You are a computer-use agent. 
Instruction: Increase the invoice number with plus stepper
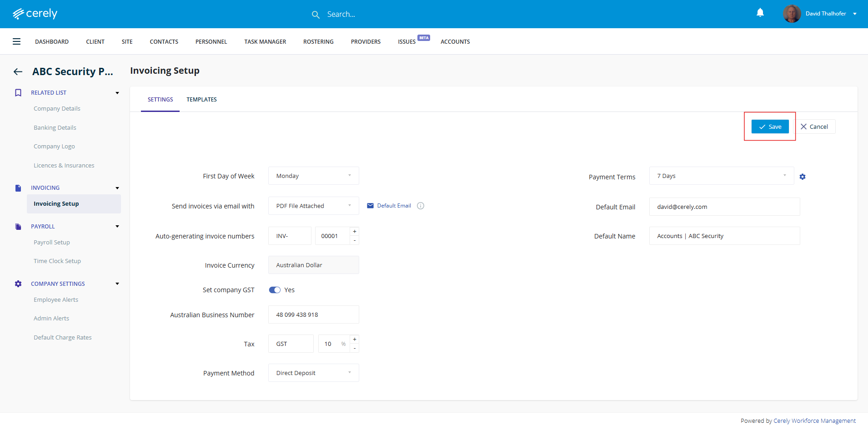click(355, 232)
